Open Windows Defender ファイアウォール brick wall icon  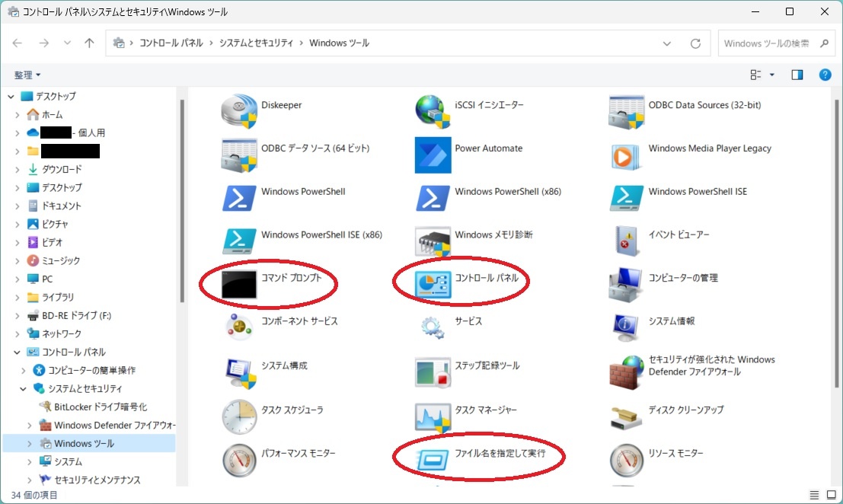pyautogui.click(x=626, y=372)
